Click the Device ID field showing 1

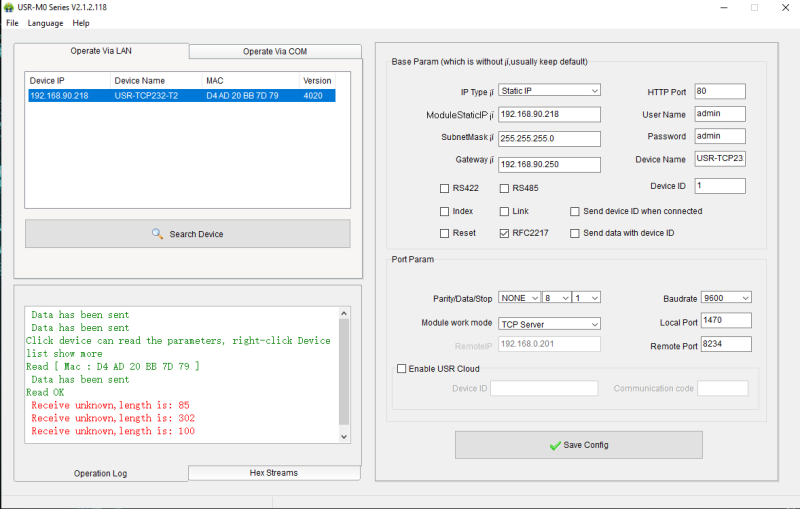[x=720, y=186]
